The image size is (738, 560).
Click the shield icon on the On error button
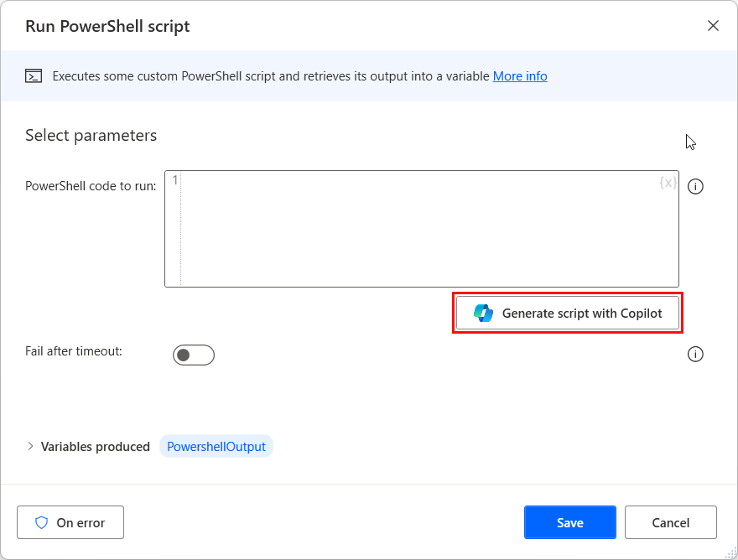click(42, 522)
